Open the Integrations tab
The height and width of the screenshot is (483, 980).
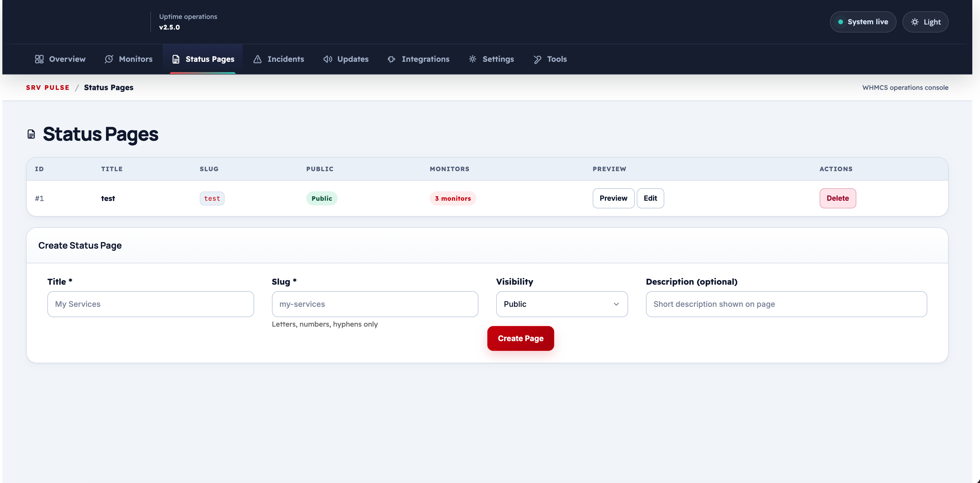tap(418, 59)
